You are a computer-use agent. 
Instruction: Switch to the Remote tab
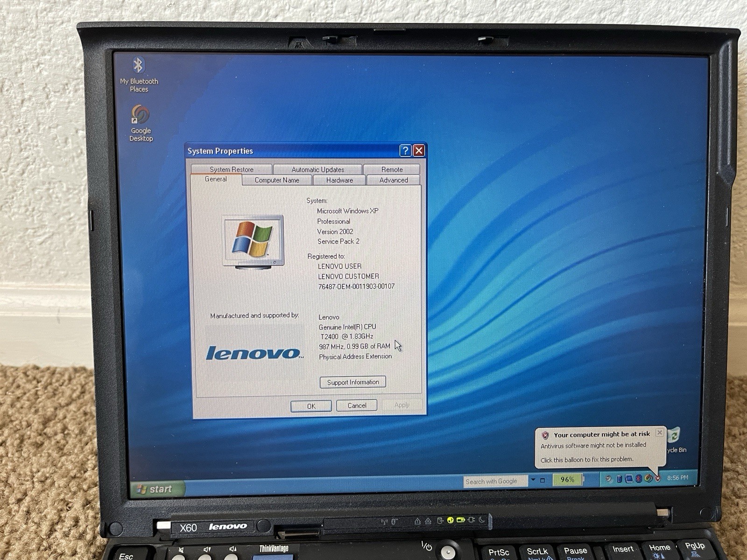pos(392,169)
